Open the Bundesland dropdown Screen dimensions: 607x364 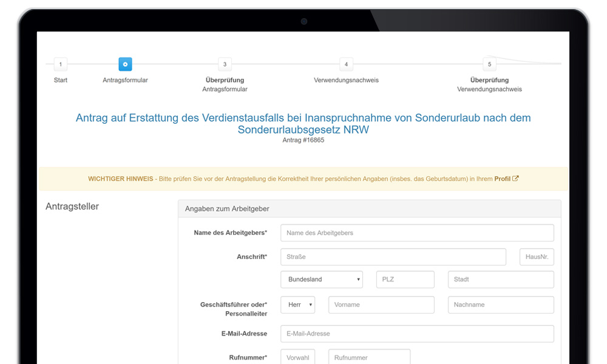[x=321, y=279]
